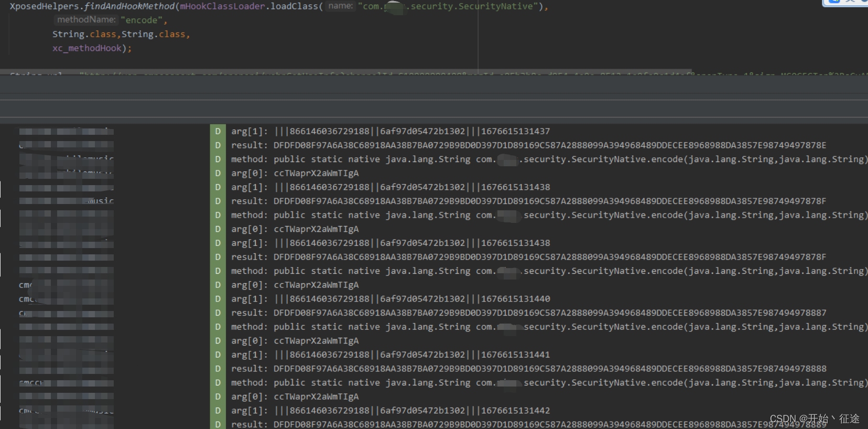Select result log line ending 4978888
The image size is (868, 429).
pyautogui.click(x=528, y=369)
